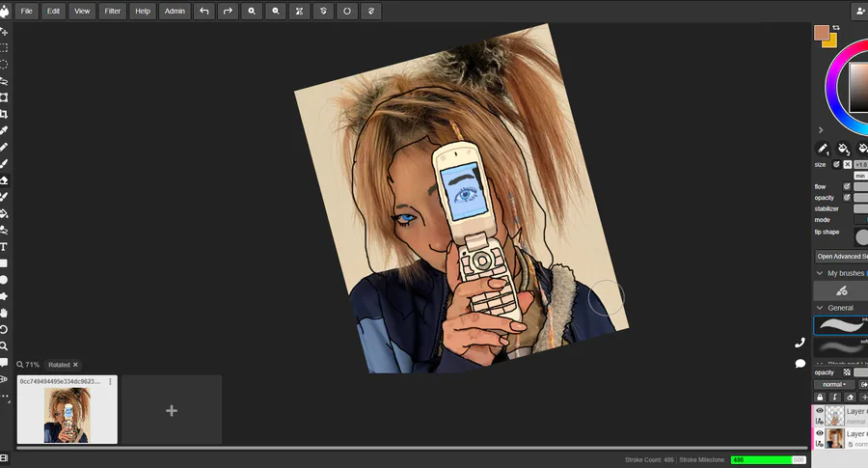Remove the Rotated tag with its X
The height and width of the screenshot is (468, 868).
coord(76,365)
